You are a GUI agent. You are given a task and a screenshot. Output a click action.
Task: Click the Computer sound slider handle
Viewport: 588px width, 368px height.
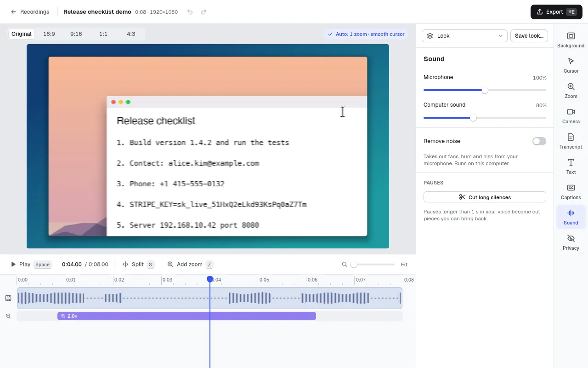point(473,118)
